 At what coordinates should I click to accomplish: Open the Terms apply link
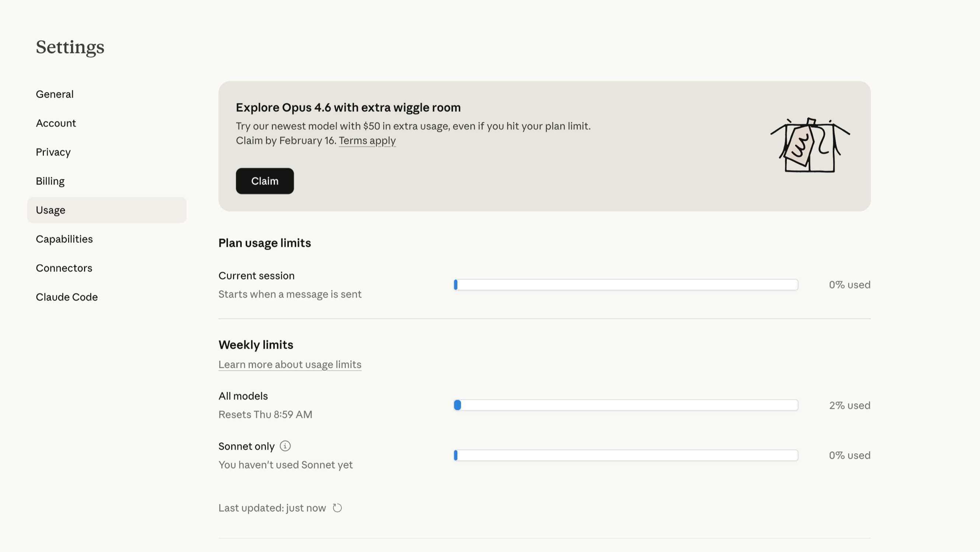click(367, 141)
